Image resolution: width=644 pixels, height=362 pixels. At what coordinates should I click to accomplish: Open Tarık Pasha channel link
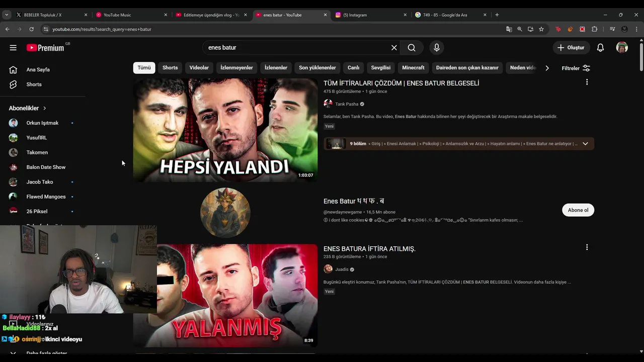tap(347, 104)
